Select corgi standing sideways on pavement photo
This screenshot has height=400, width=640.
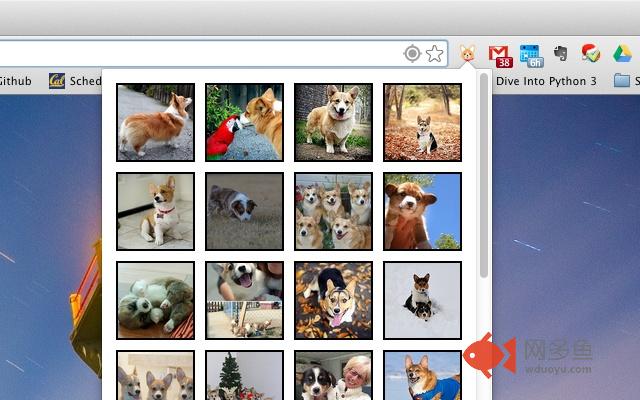[x=156, y=122]
